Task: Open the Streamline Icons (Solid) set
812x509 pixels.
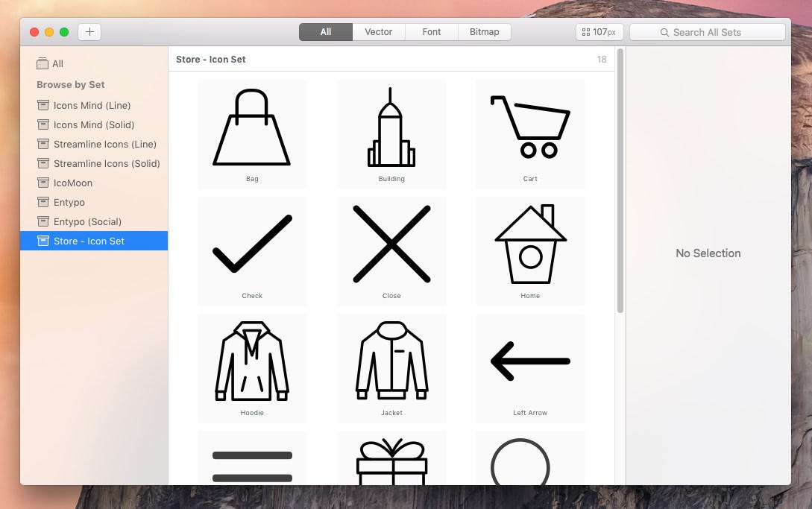Action: [94, 164]
